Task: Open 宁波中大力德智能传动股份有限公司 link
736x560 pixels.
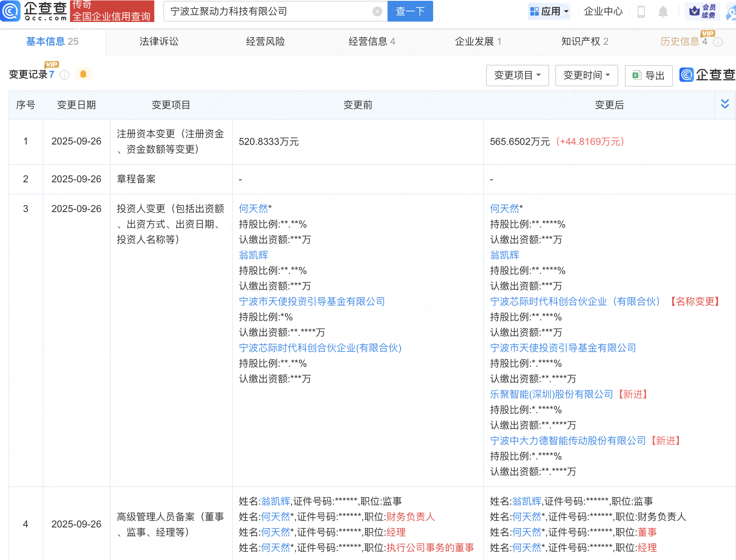Action: pyautogui.click(x=567, y=441)
